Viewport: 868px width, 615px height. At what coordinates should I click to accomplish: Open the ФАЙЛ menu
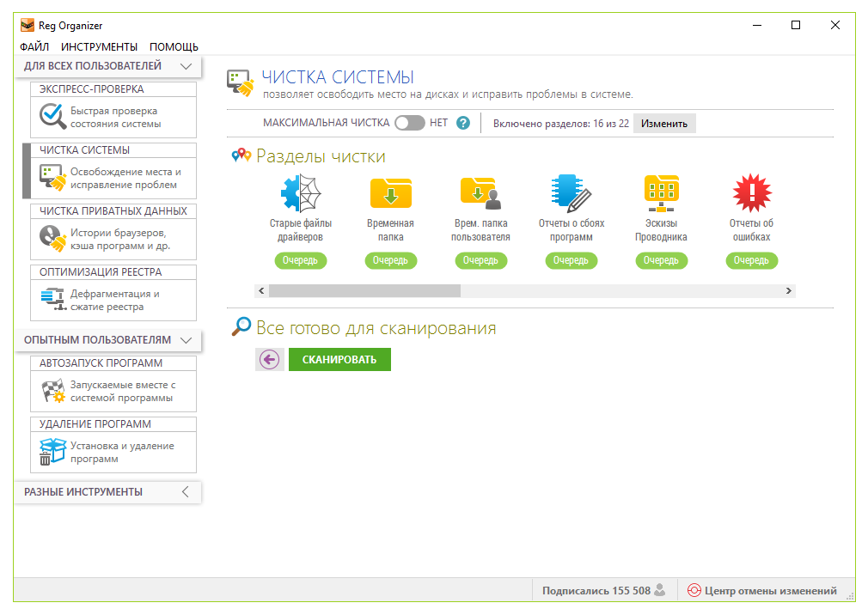[x=34, y=47]
